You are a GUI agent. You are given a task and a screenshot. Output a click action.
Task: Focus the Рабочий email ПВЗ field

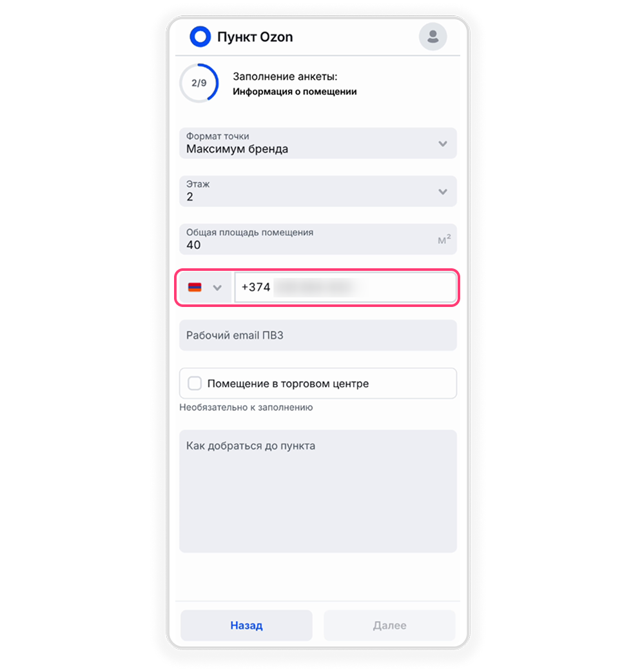pos(318,335)
